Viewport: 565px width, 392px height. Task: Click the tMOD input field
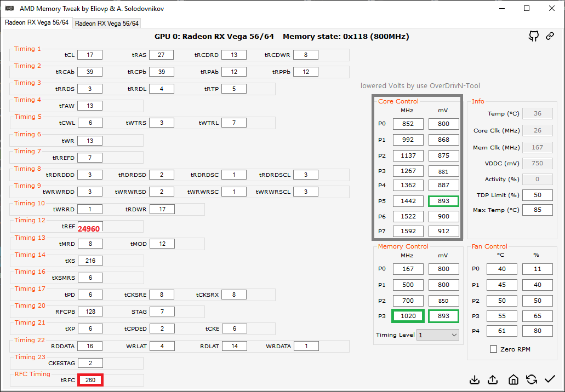click(x=162, y=244)
